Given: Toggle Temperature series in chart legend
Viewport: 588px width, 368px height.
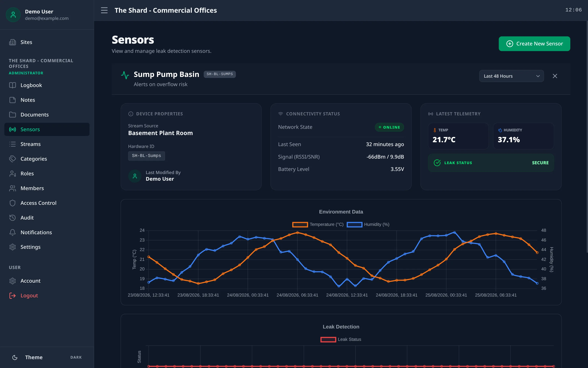Looking at the screenshot, I should click(318, 224).
